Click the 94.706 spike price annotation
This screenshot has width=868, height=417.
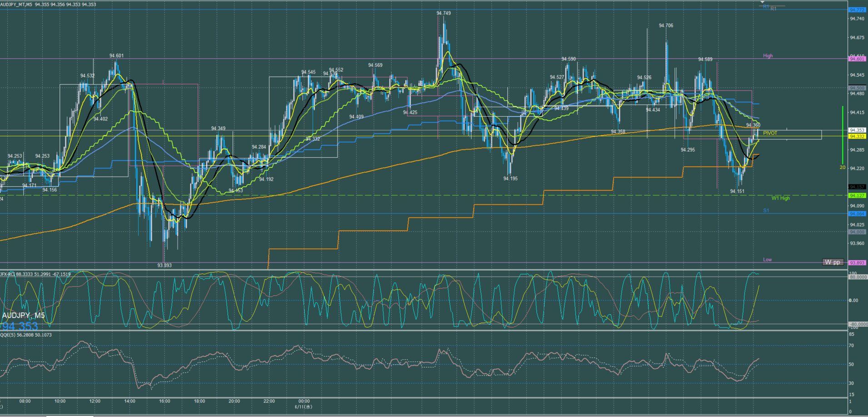pos(666,25)
